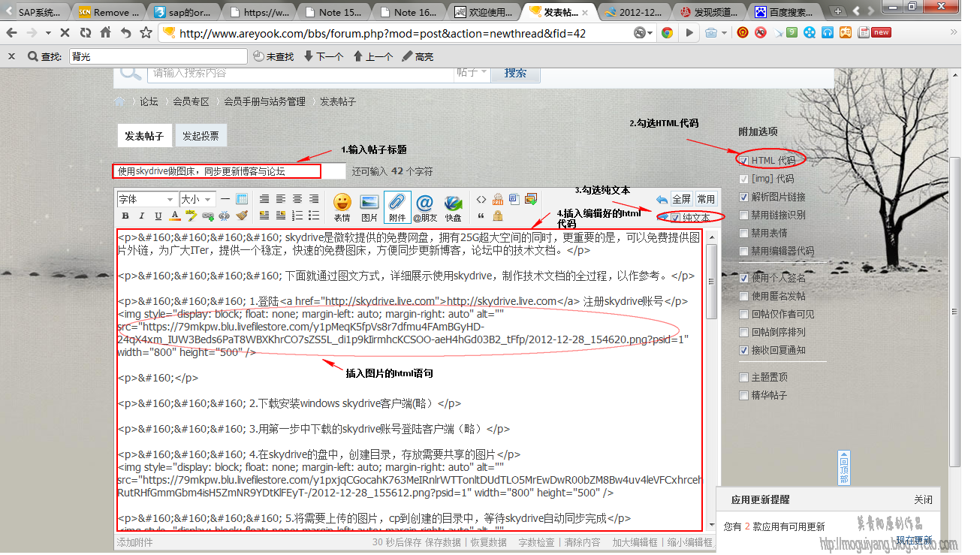980x555 pixels.
Task: Toggle the 解析图片链接 checkbox
Action: (x=743, y=197)
